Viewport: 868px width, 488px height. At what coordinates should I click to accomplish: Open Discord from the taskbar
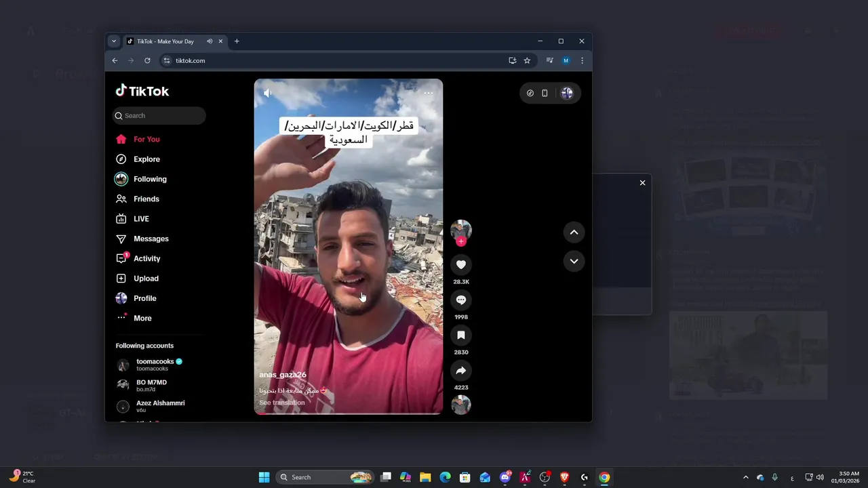tap(505, 477)
